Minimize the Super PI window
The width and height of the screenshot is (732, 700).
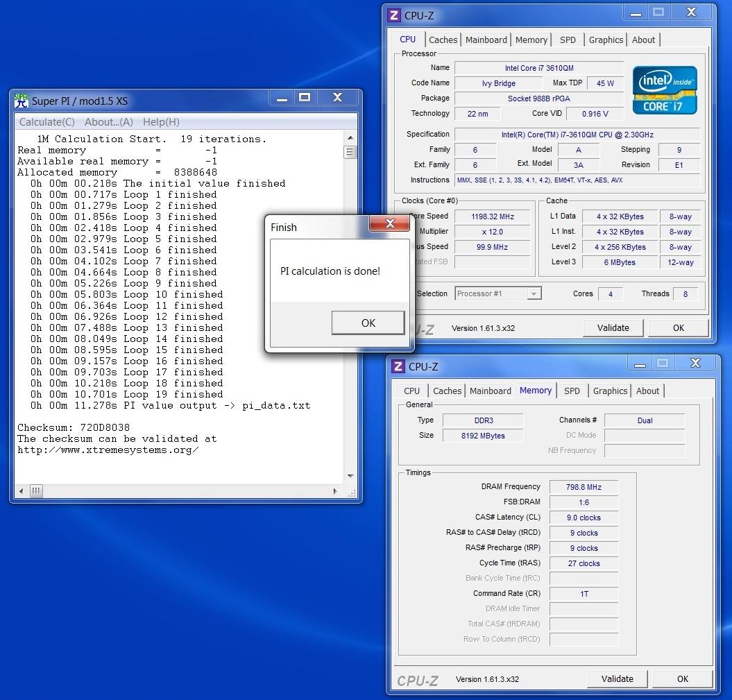coord(282,98)
